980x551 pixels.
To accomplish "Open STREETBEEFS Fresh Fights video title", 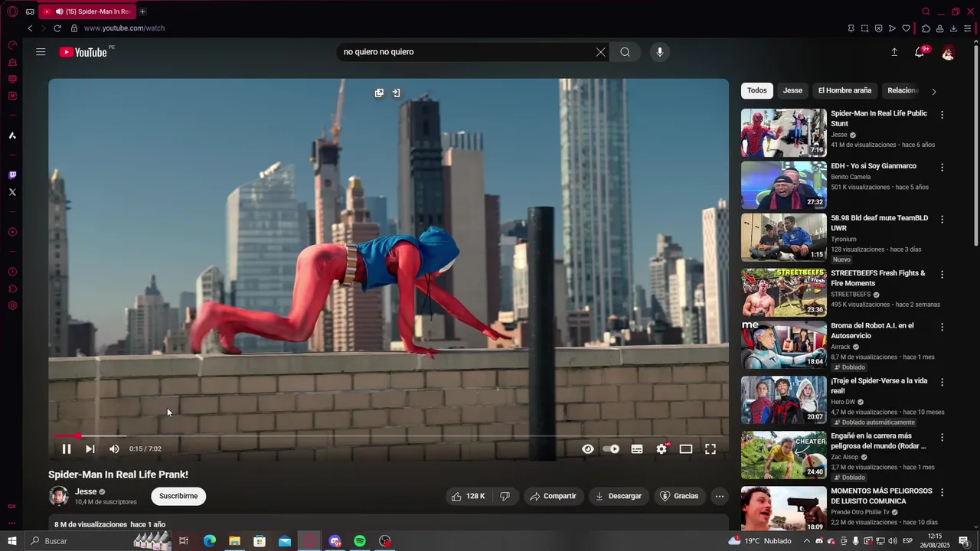I will click(x=878, y=278).
